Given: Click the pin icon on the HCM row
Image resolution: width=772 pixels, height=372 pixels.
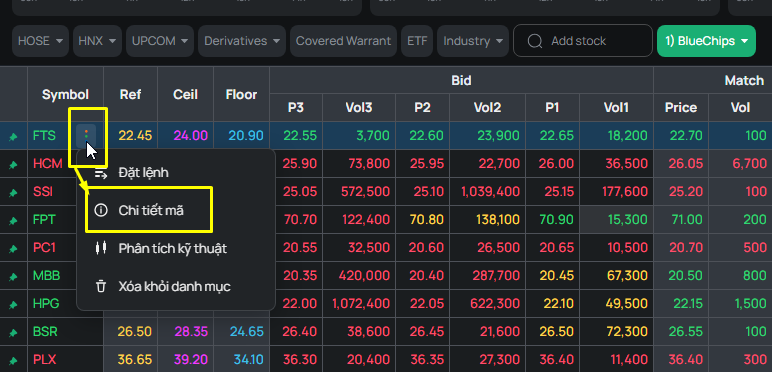Looking at the screenshot, I should click(x=13, y=166).
